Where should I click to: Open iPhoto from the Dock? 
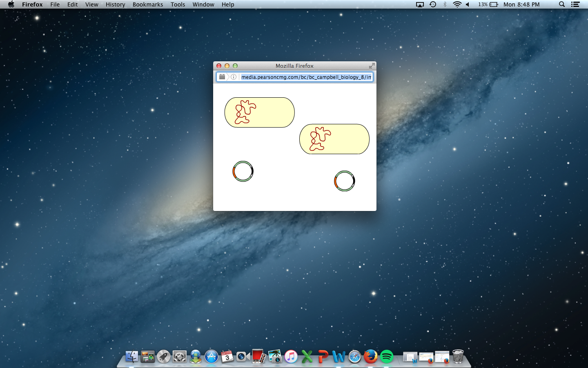point(275,357)
